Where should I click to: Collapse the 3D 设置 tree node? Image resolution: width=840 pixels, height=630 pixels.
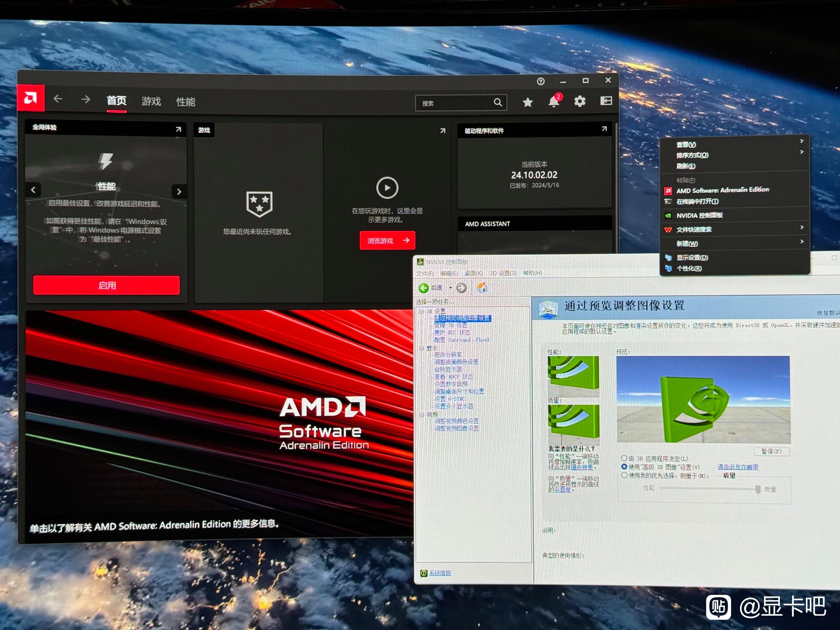(421, 311)
